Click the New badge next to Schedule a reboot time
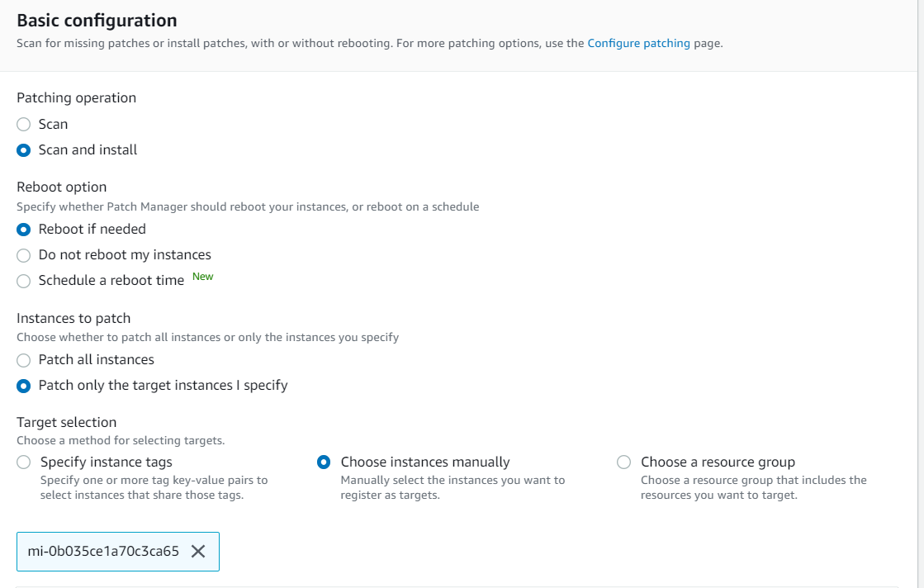The image size is (924, 588). [202, 276]
